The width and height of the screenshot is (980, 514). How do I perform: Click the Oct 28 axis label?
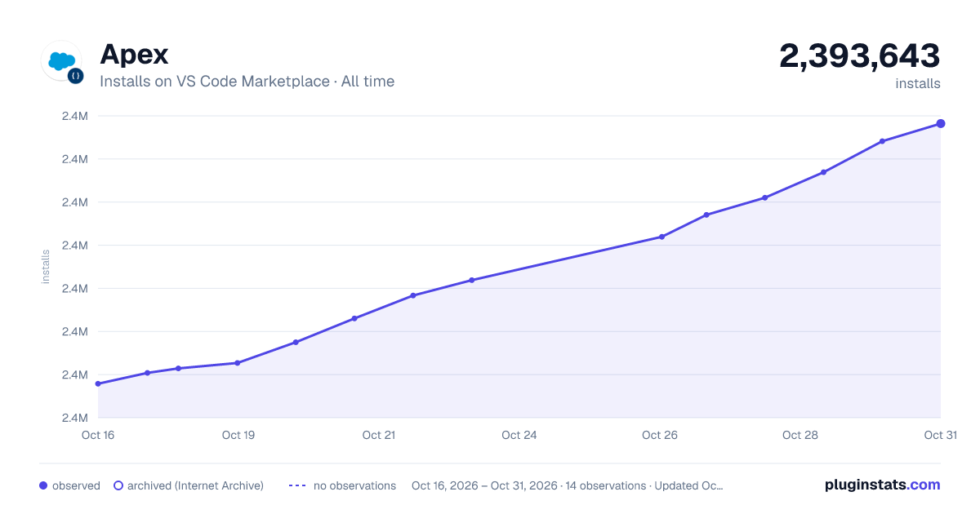[800, 435]
